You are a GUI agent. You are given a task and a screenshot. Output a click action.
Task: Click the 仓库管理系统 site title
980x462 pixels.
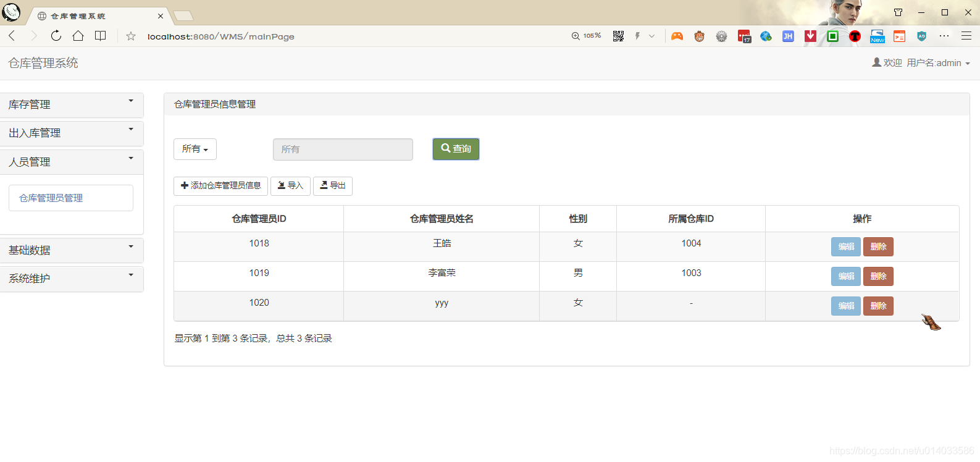pyautogui.click(x=43, y=63)
